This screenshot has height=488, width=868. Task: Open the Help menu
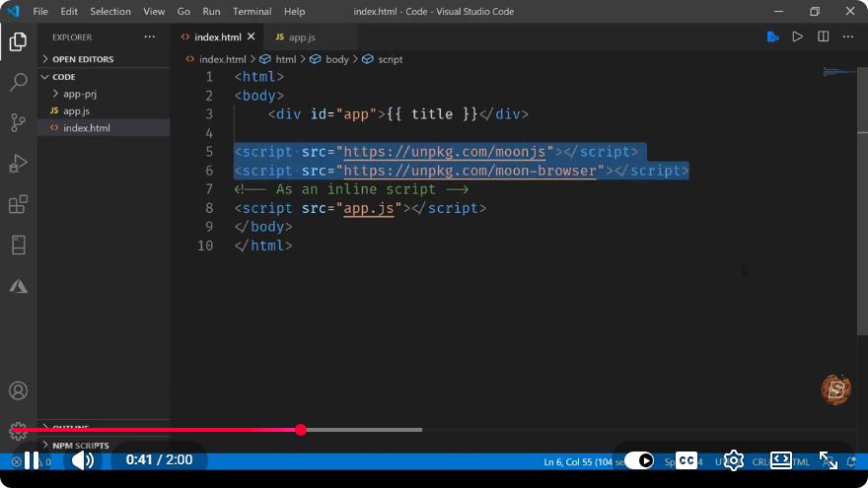coord(295,11)
